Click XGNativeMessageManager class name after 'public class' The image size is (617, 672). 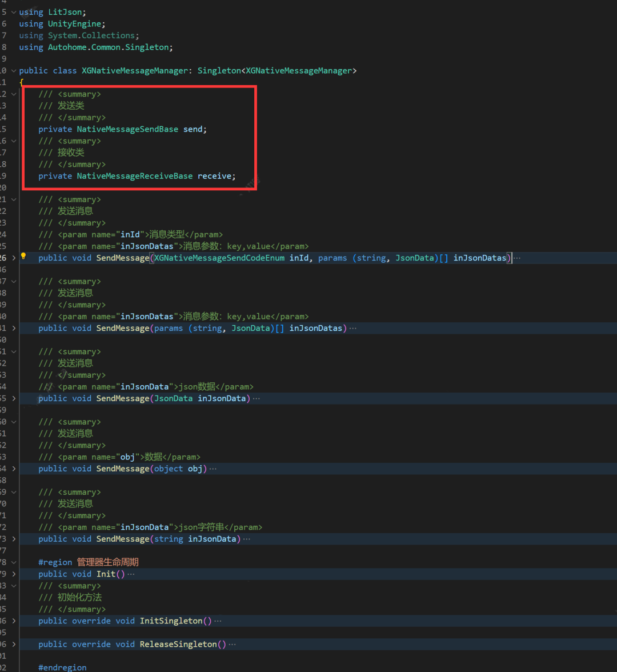(x=135, y=71)
